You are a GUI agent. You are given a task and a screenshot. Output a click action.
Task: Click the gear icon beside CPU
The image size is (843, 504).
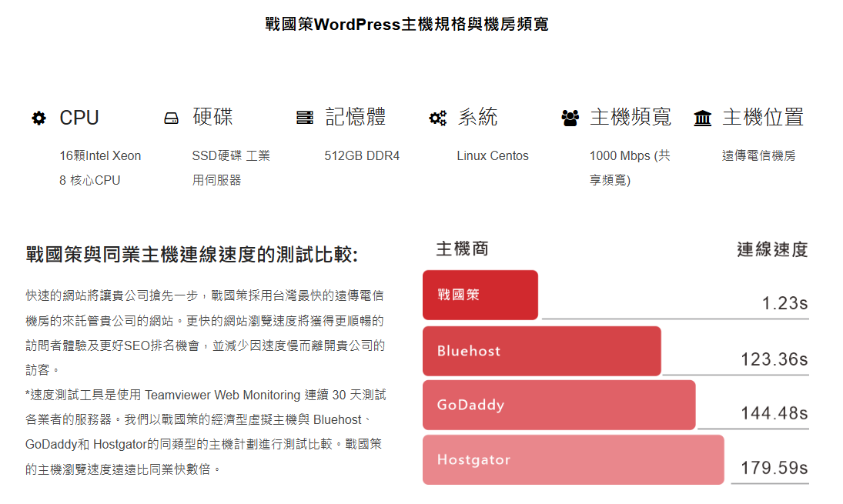pos(38,118)
